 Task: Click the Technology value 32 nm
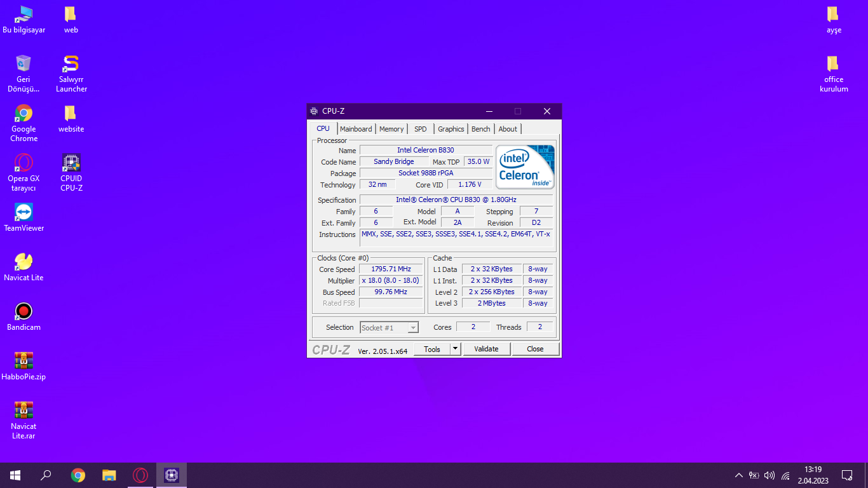pyautogui.click(x=377, y=185)
